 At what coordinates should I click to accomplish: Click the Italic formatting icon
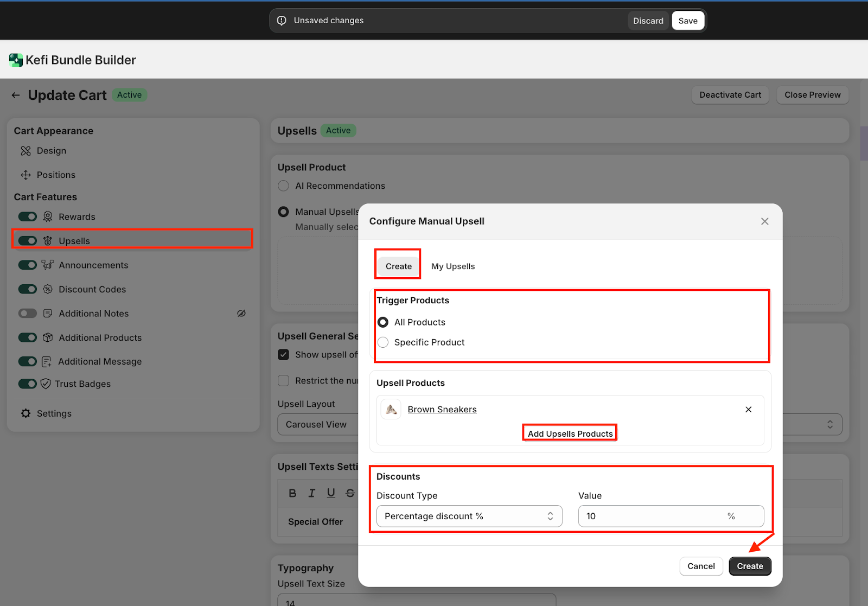pyautogui.click(x=311, y=493)
